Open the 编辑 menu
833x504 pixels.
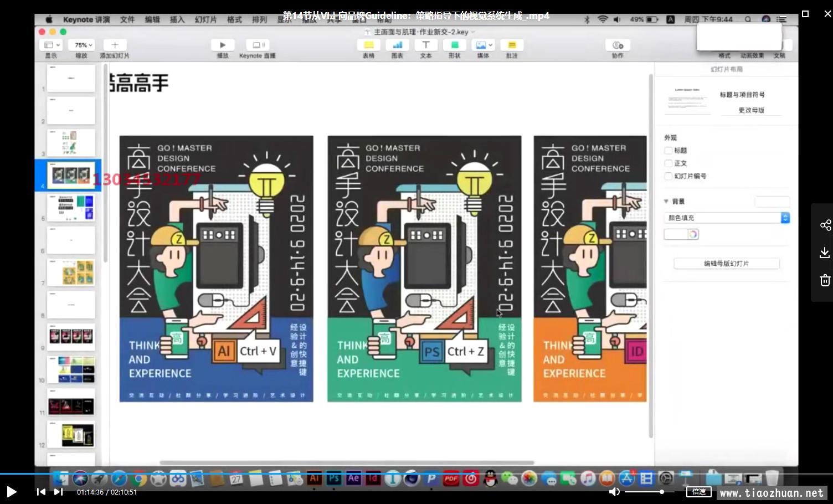[x=152, y=19]
